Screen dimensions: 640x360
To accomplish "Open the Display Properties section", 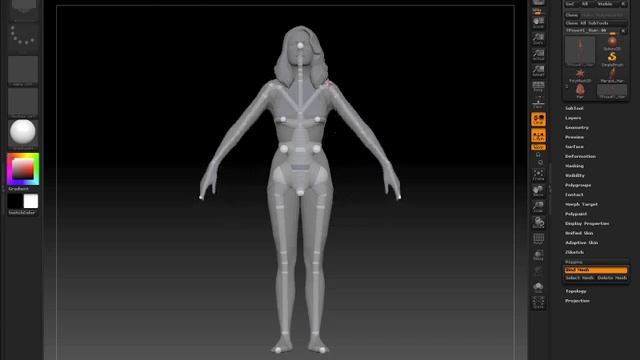I will click(x=587, y=224).
